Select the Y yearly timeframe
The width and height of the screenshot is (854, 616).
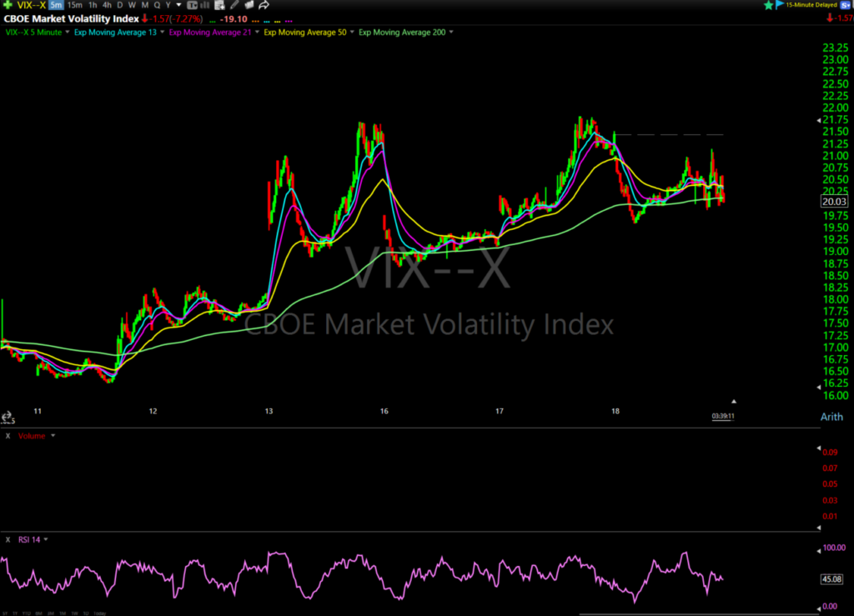pyautogui.click(x=168, y=5)
